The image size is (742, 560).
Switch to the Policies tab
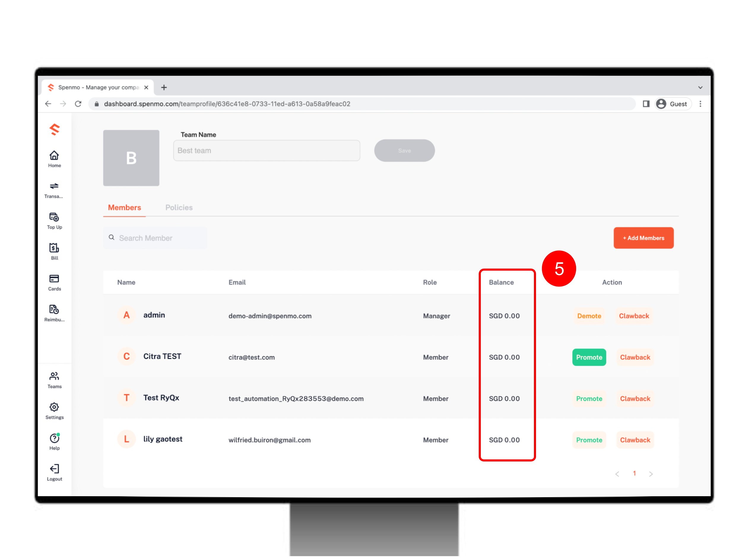[179, 208]
